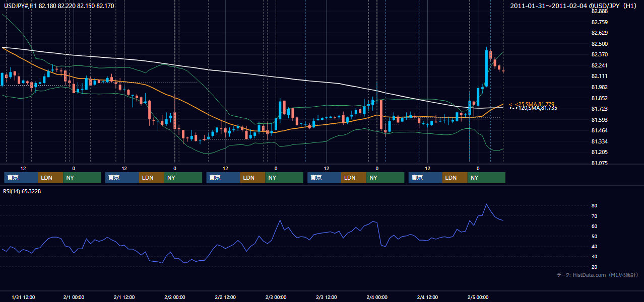Viewport: 644px width, 302px height.
Task: Click the 82.500 price axis value
Action: coord(599,44)
